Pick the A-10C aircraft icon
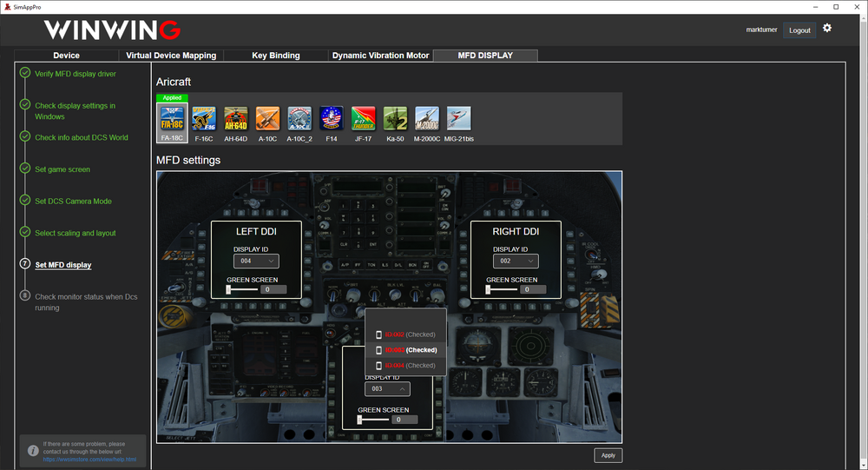 tap(267, 119)
